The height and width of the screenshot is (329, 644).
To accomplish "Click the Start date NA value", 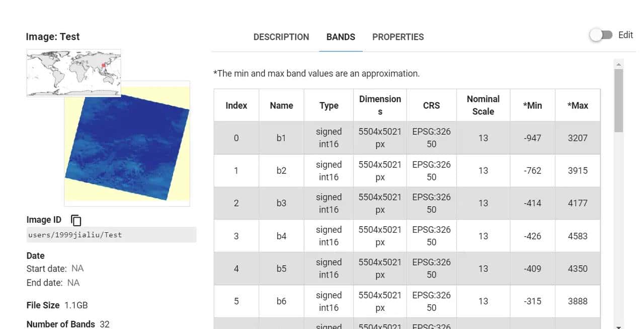I will click(x=77, y=268).
